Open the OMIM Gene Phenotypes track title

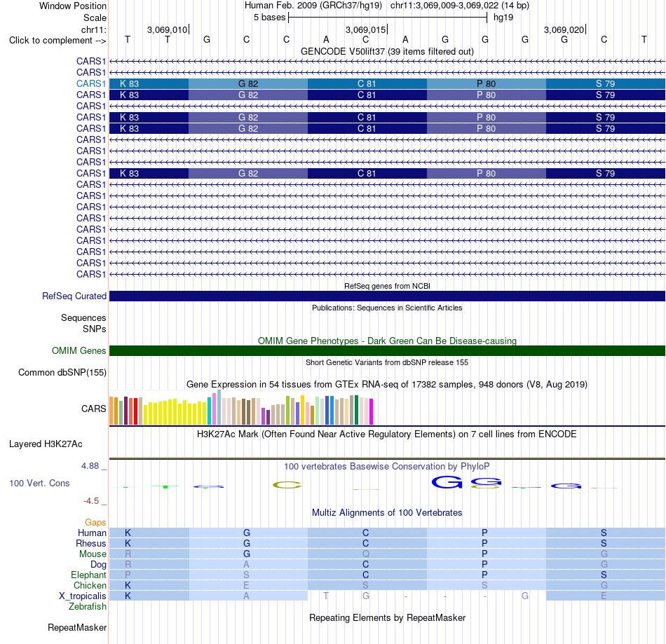tap(387, 341)
